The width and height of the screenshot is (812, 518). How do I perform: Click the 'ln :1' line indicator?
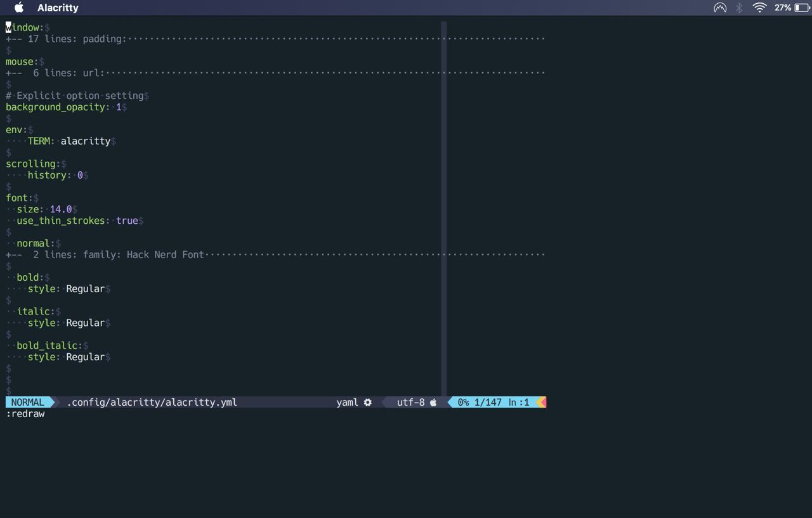pyautogui.click(x=519, y=402)
